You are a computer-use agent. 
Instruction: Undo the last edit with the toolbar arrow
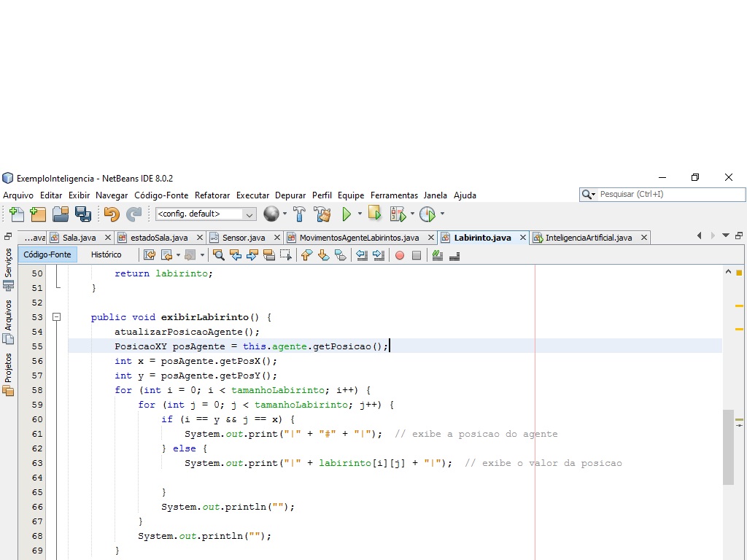112,214
